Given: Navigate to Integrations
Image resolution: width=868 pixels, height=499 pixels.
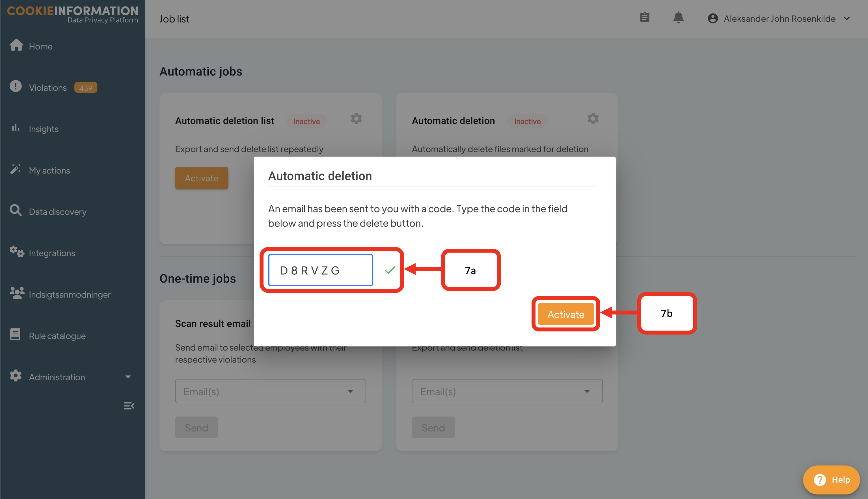Looking at the screenshot, I should point(52,253).
